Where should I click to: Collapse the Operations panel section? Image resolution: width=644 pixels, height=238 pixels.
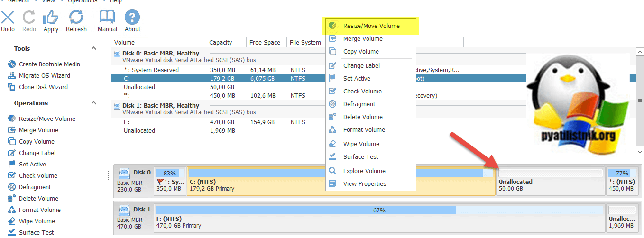pyautogui.click(x=94, y=103)
